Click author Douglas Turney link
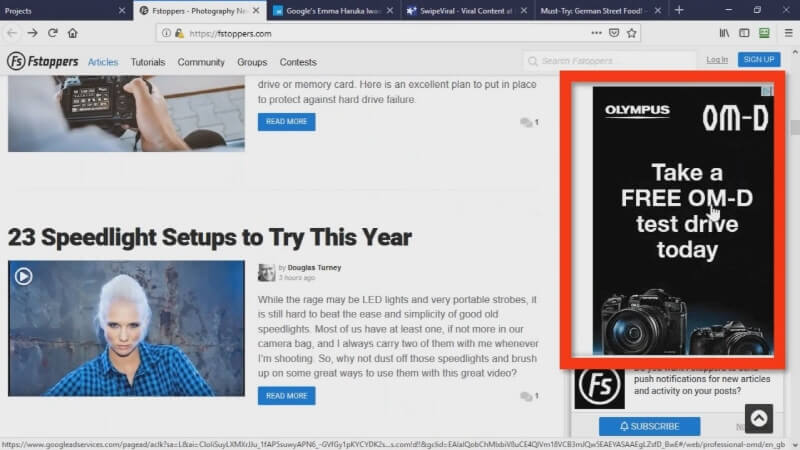800x450 pixels. click(x=314, y=267)
